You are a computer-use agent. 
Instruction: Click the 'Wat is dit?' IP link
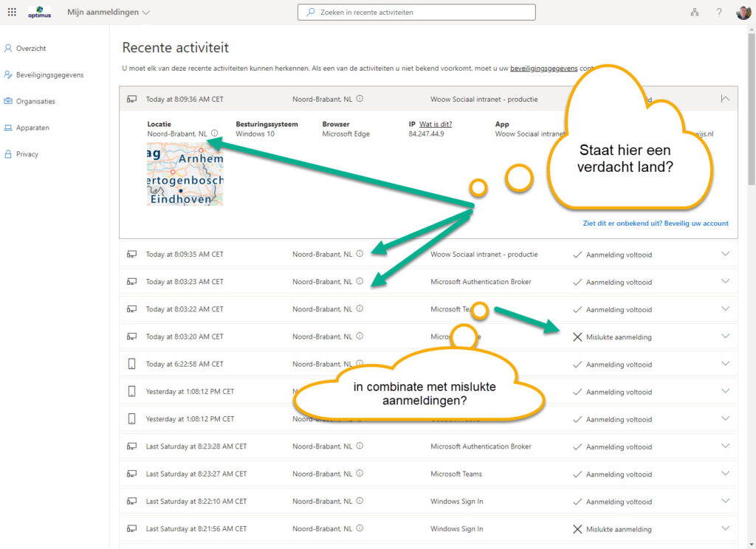(x=435, y=124)
